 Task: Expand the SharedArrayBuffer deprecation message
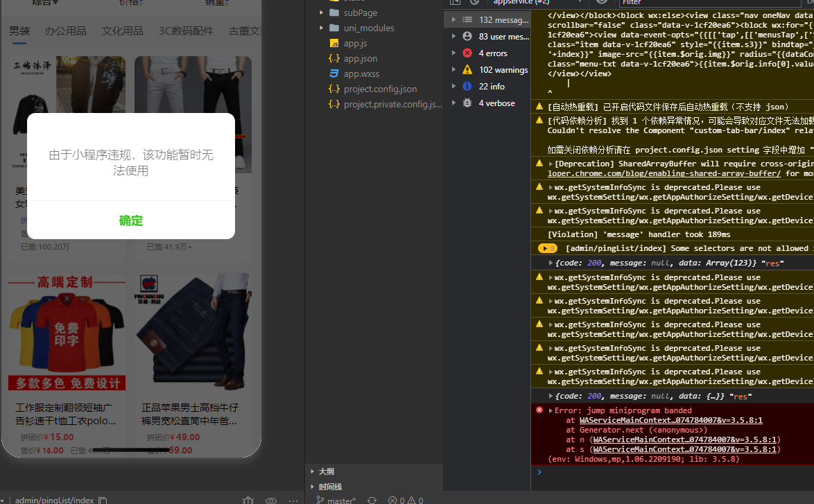pyautogui.click(x=551, y=164)
